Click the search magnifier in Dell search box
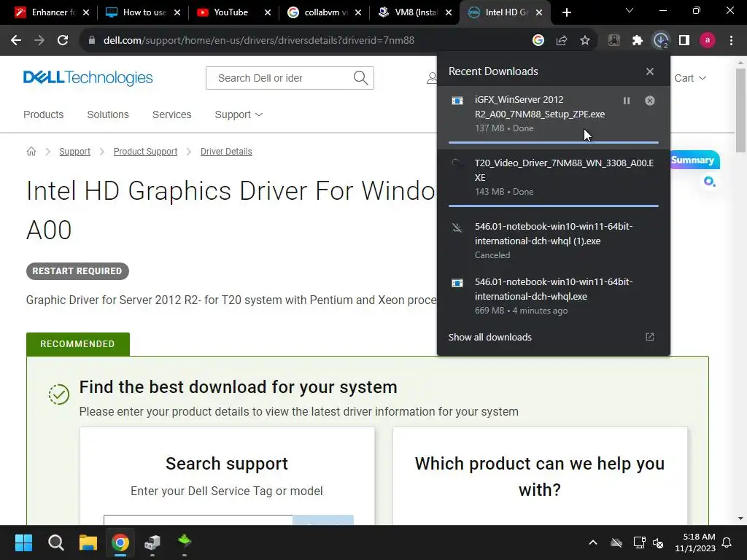Viewport: 747px width, 560px height. tap(360, 78)
